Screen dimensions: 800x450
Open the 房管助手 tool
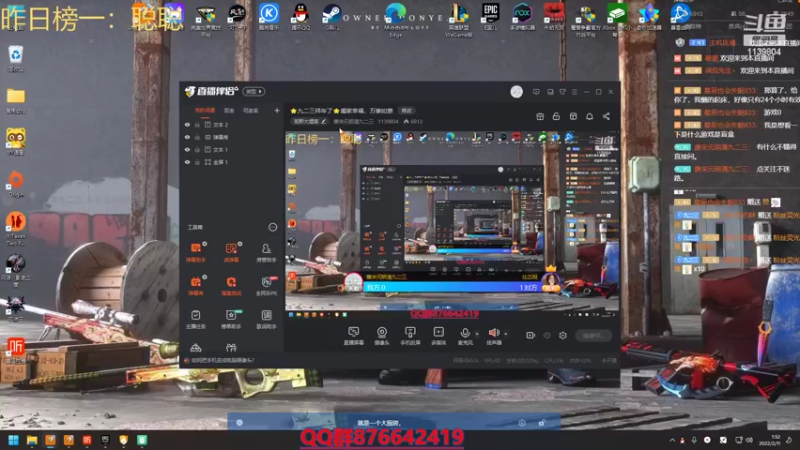266,252
